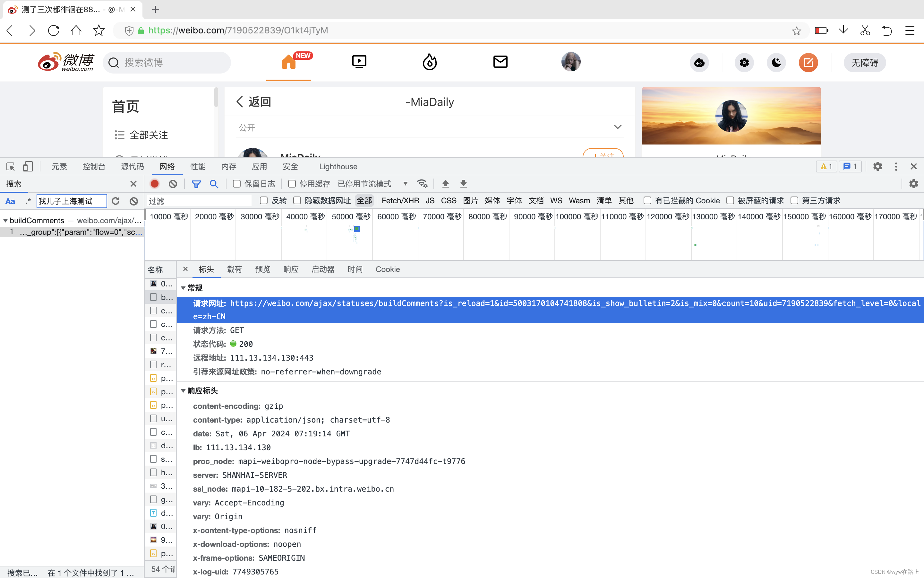Open DevTools settings gear
924x578 pixels.
[x=878, y=167]
